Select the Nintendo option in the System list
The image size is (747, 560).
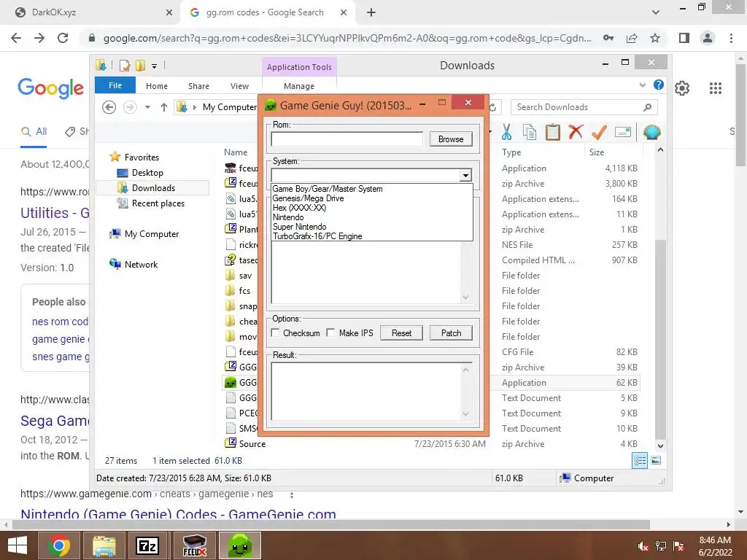tap(288, 217)
